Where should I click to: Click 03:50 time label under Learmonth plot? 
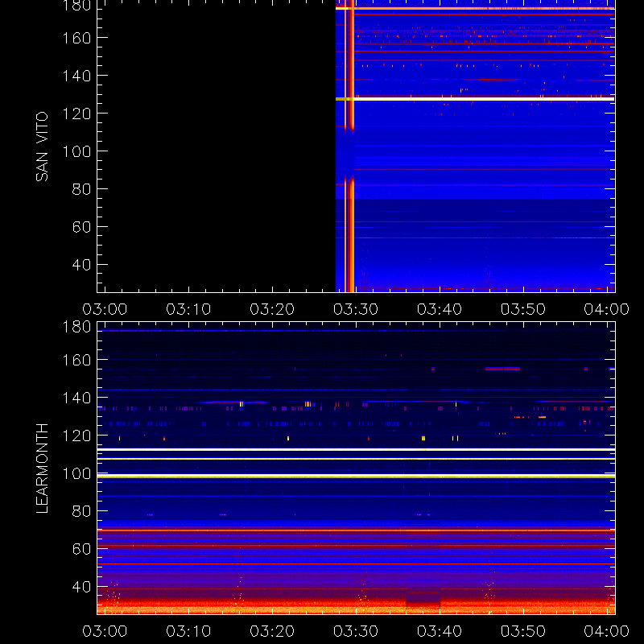[523, 631]
